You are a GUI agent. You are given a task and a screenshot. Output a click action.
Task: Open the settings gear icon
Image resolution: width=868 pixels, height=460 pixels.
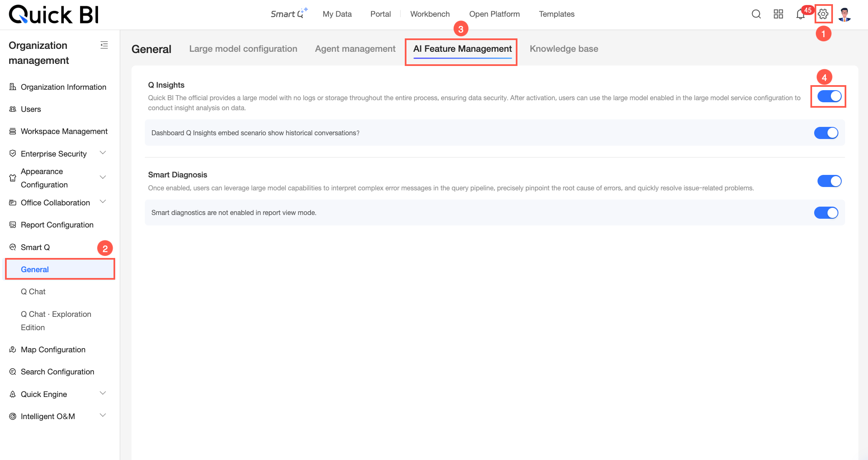[823, 14]
